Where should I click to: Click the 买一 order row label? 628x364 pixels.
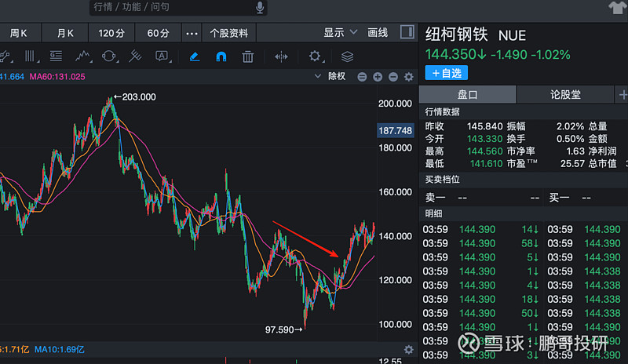559,198
